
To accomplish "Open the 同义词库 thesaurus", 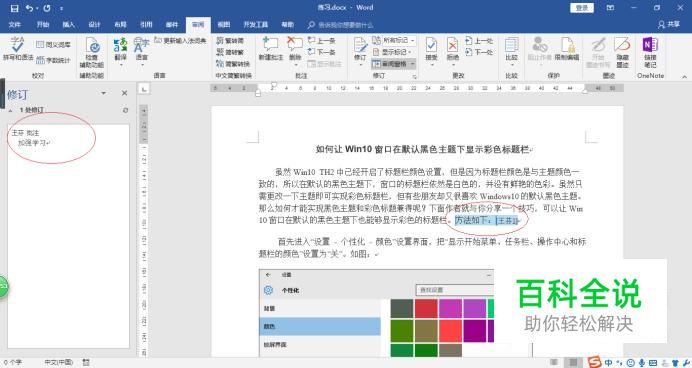I will click(x=53, y=45).
